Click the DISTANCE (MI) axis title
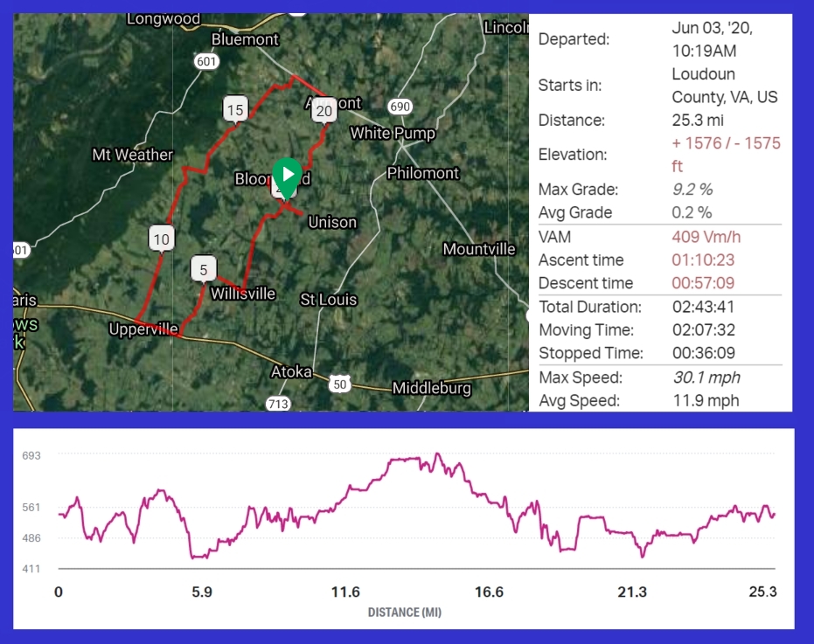The image size is (814, 644). (404, 613)
